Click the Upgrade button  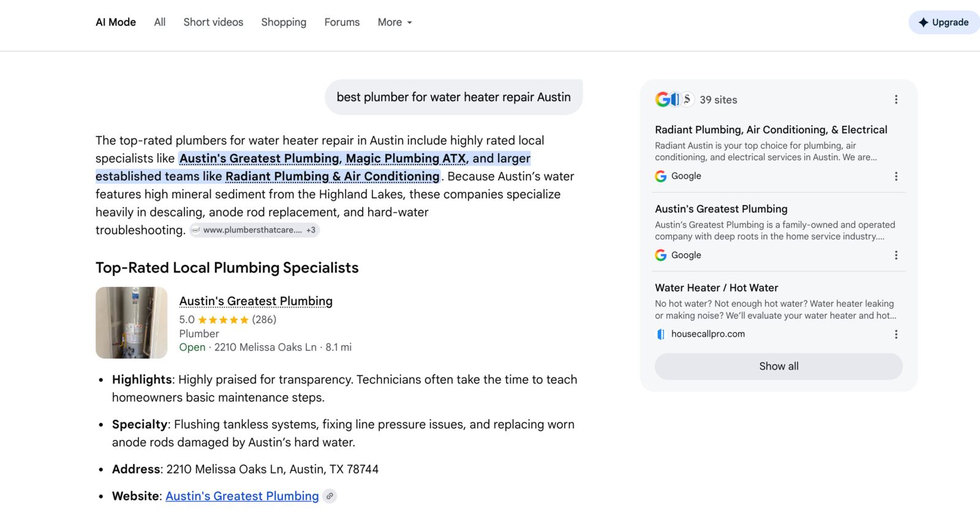pyautogui.click(x=944, y=23)
